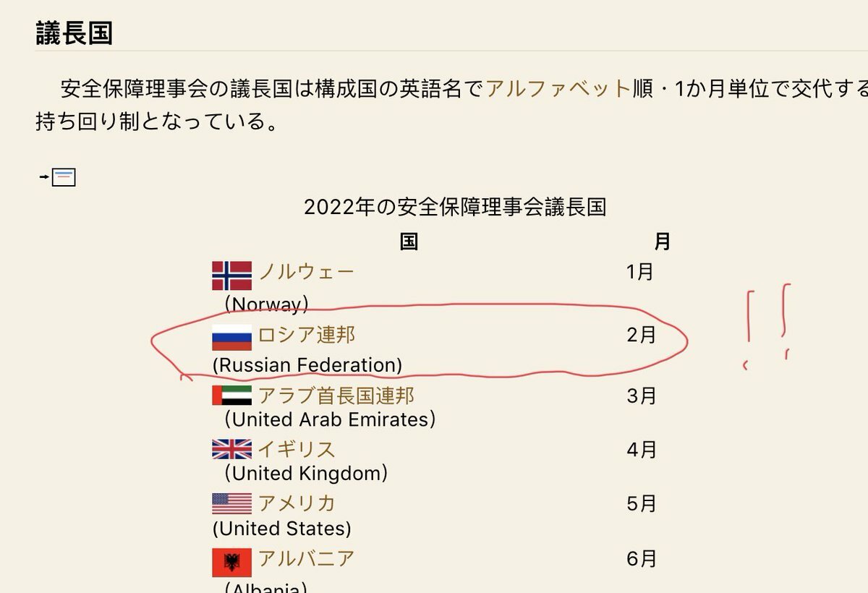Screen dimensions: 868x593
Task: Open the アルファベット link
Action: [x=558, y=89]
